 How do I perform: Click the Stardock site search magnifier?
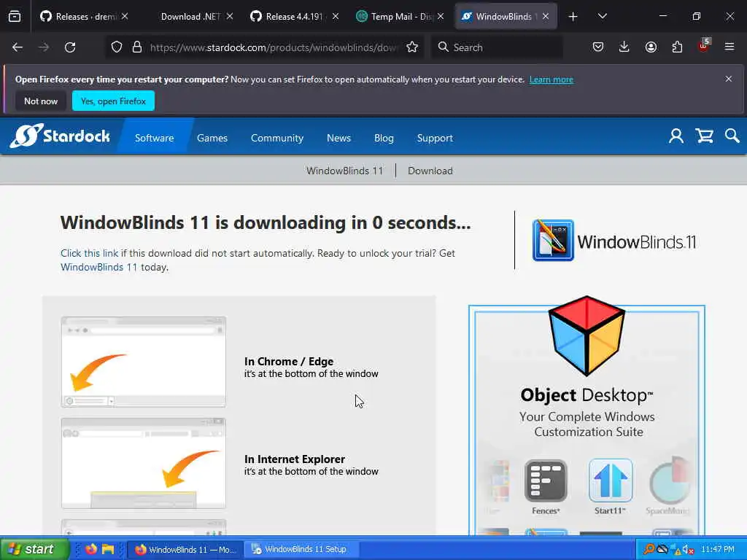732,136
